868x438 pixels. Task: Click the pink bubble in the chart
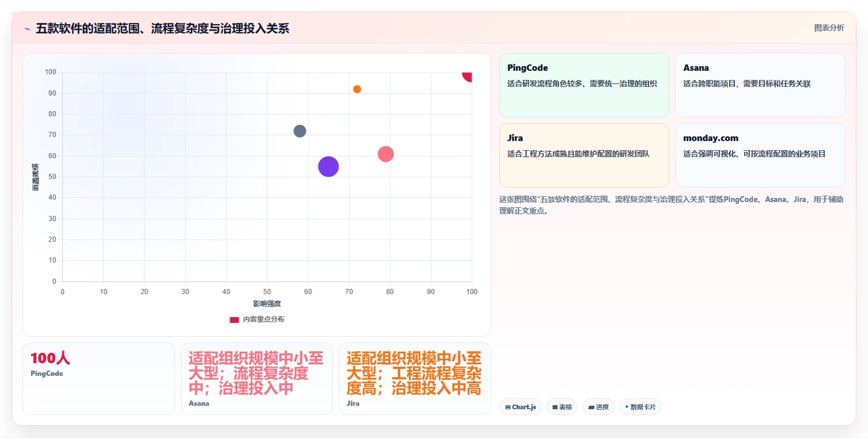pos(385,154)
